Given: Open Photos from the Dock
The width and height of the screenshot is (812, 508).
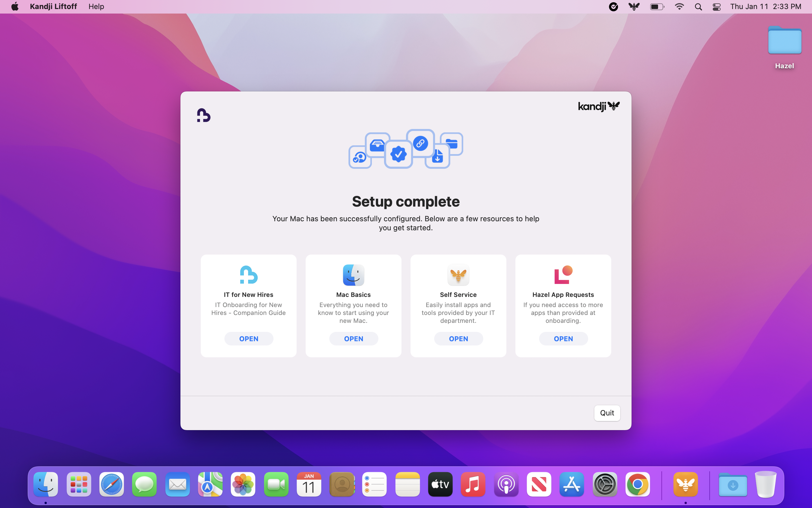Looking at the screenshot, I should click(x=243, y=485).
